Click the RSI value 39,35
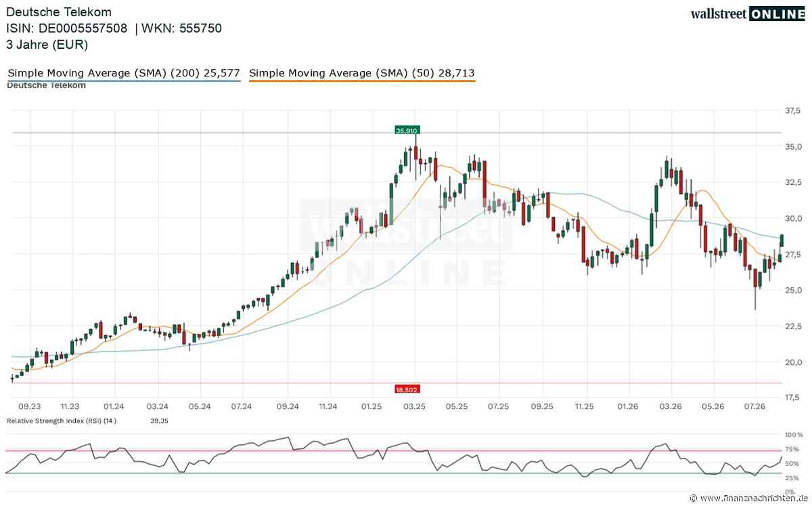812x508 pixels. [158, 421]
